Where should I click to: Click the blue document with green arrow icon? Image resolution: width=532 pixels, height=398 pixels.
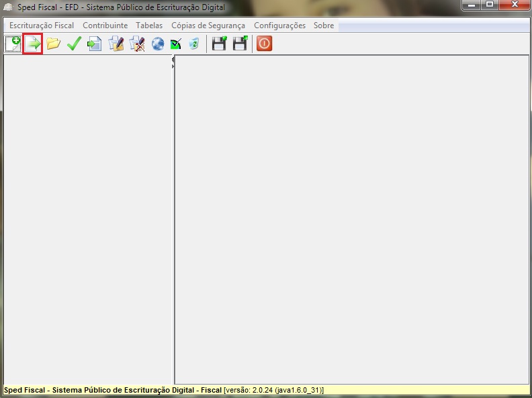tap(95, 44)
